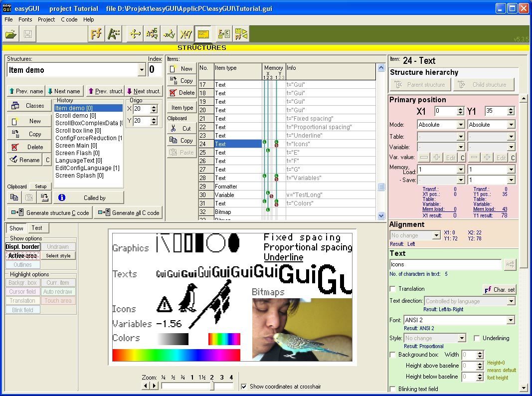Click the Char. set button

point(500,289)
